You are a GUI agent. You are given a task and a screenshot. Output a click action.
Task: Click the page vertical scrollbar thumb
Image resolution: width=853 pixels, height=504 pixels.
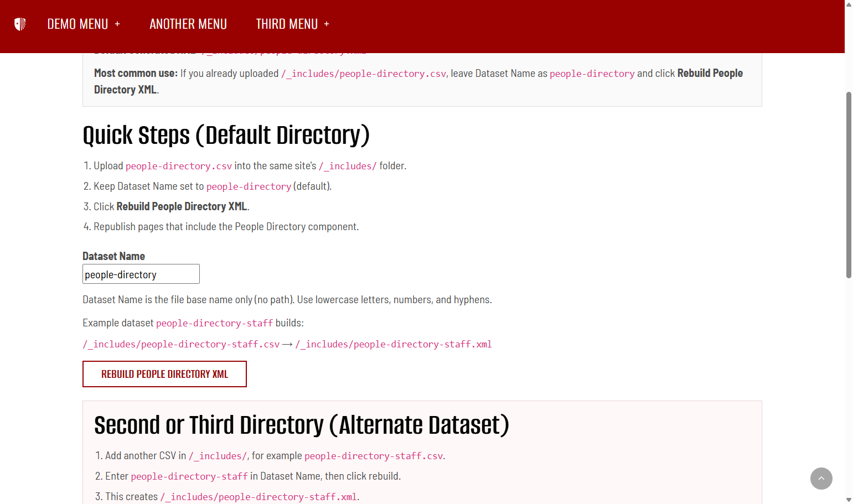click(x=849, y=185)
